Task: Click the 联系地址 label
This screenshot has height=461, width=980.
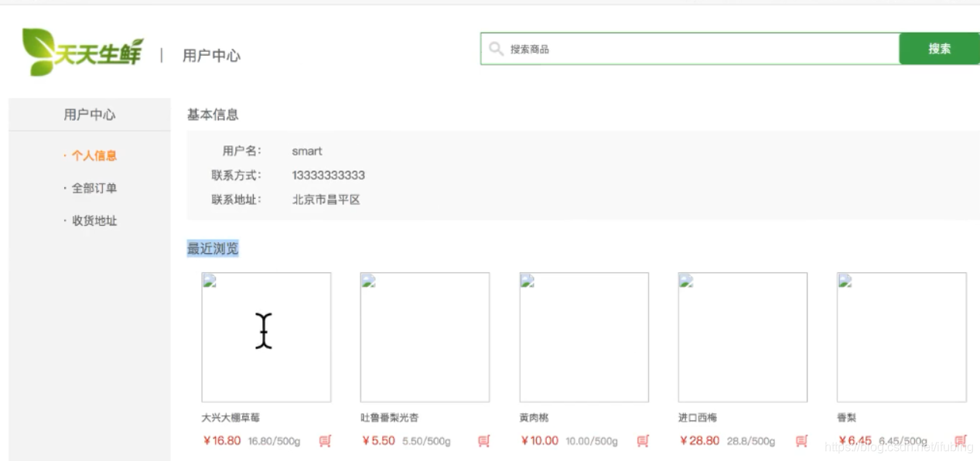Action: click(237, 200)
